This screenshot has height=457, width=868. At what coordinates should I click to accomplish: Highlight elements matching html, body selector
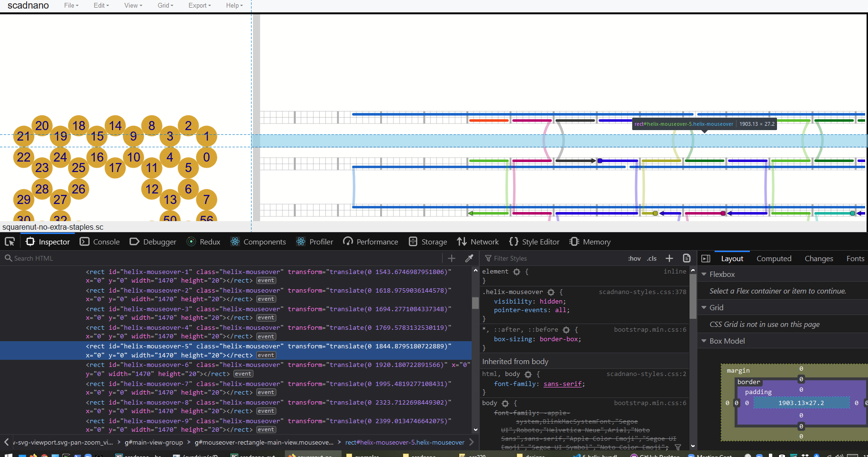(x=528, y=375)
